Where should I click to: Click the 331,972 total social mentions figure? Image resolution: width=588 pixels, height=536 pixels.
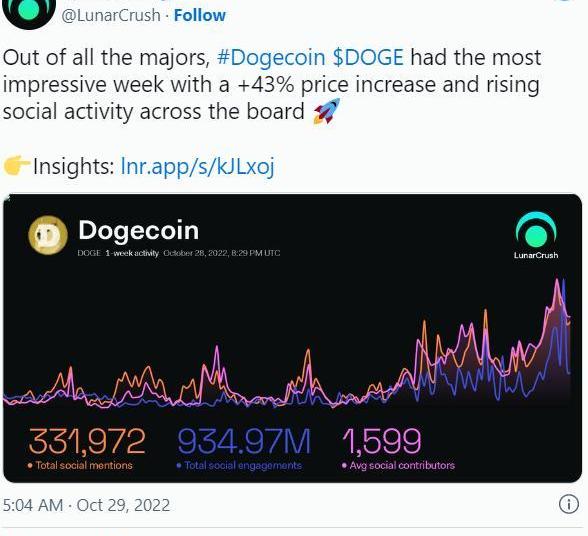(x=87, y=441)
